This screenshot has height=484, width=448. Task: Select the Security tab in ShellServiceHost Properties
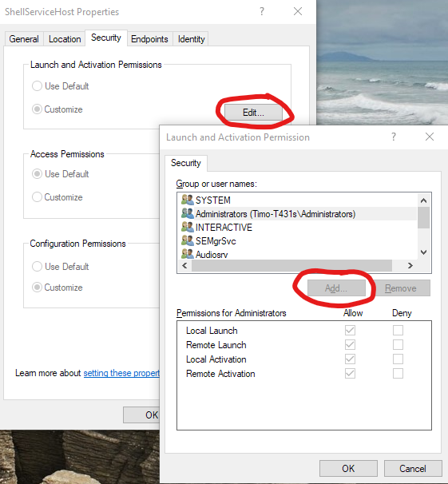click(x=106, y=38)
